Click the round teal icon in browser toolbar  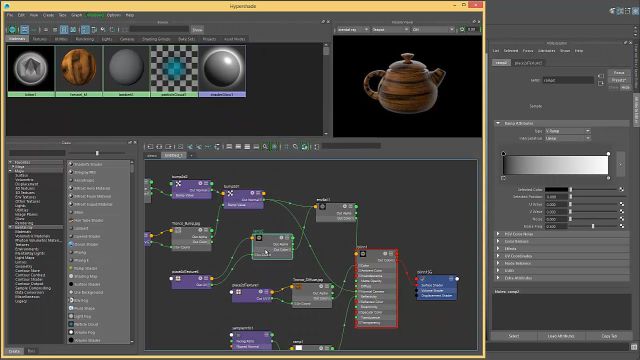[12, 30]
